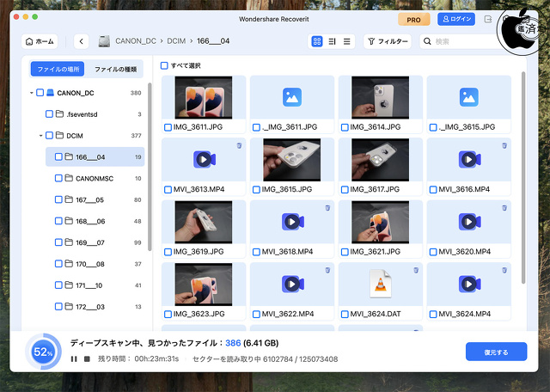
Task: Tick checkbox for MVI_3613.MP4
Action: click(x=168, y=189)
